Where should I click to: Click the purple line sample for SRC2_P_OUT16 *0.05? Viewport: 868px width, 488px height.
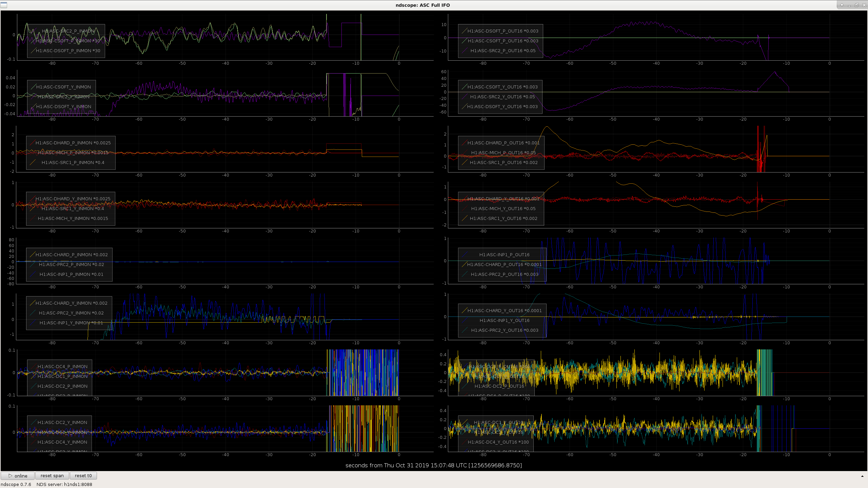[x=465, y=51]
